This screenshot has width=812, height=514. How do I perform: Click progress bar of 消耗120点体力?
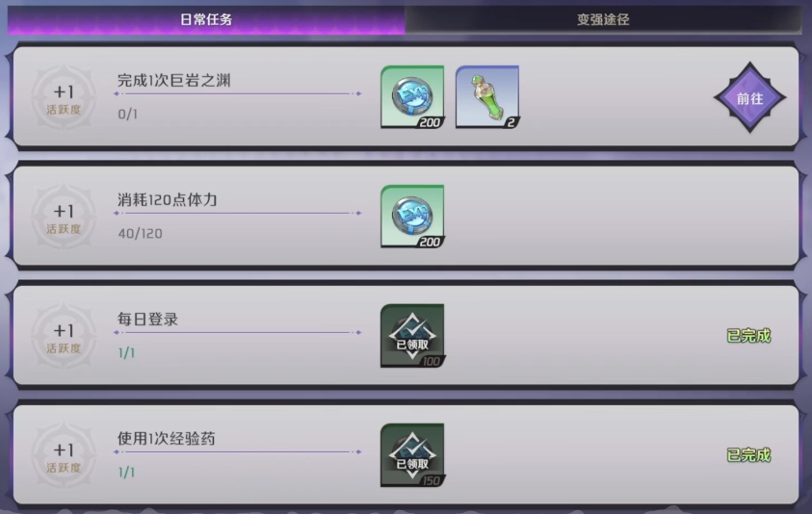(238, 213)
